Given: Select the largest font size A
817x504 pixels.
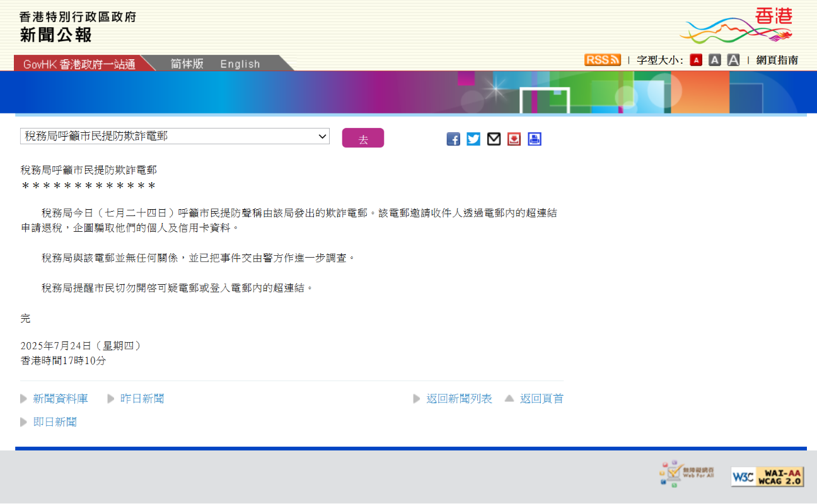Looking at the screenshot, I should pyautogui.click(x=733, y=60).
